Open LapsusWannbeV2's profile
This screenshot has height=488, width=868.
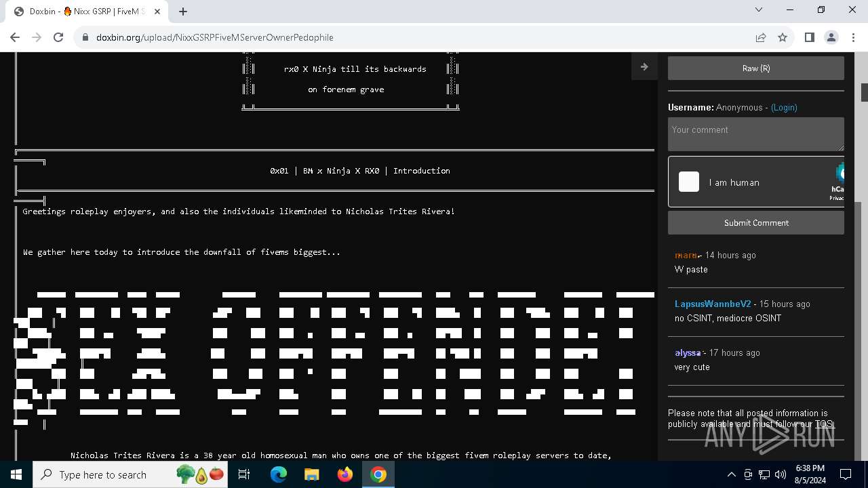pos(713,304)
